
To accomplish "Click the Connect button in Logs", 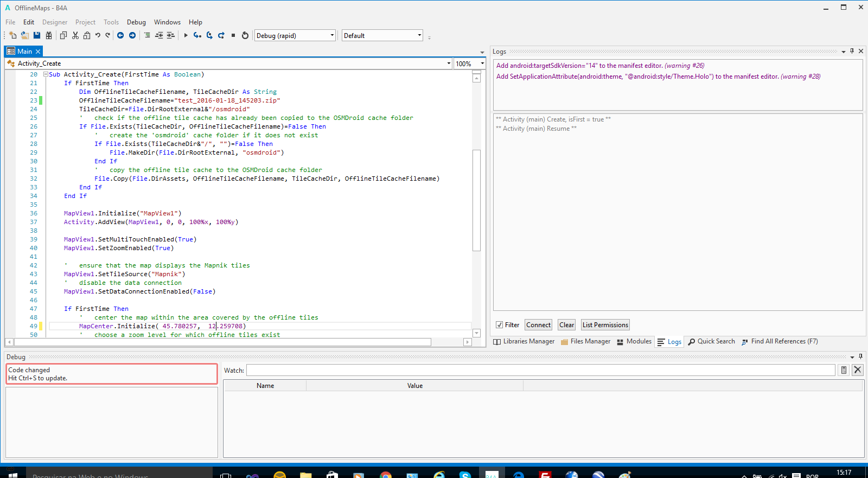I will [x=538, y=325].
